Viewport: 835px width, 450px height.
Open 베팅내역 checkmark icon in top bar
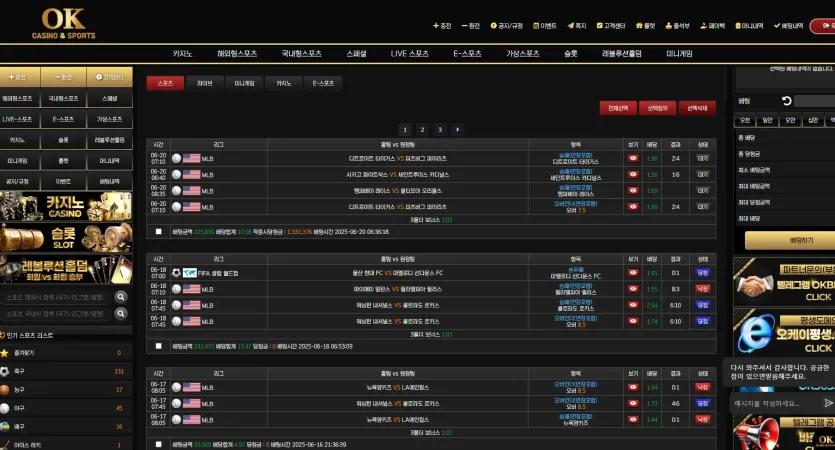pos(776,26)
